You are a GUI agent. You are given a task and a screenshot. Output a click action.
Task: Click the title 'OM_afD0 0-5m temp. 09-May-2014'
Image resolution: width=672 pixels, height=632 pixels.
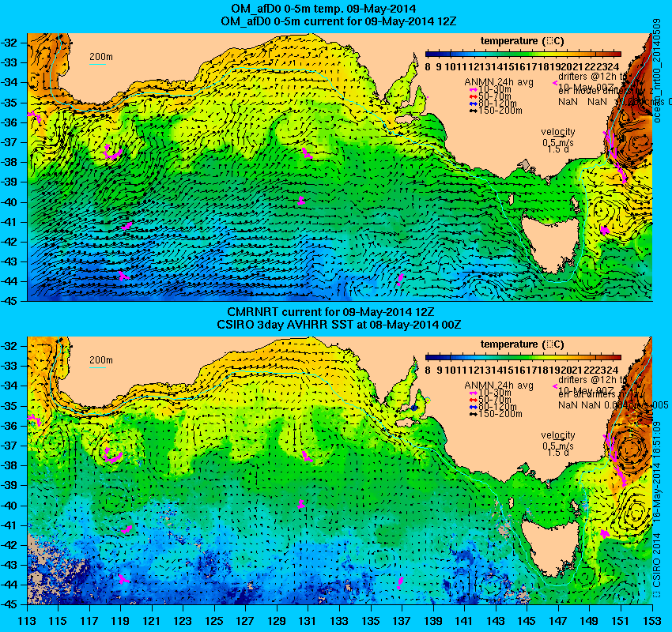coord(323,9)
